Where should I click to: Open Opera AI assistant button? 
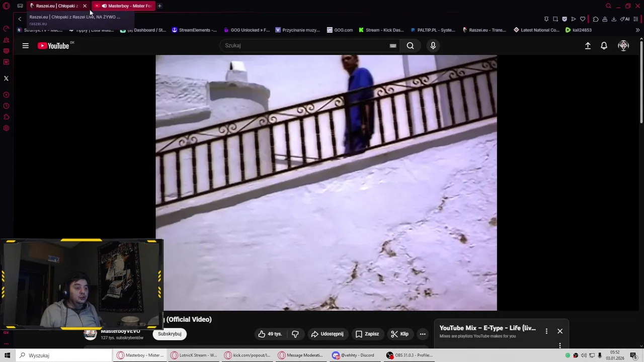(x=624, y=19)
